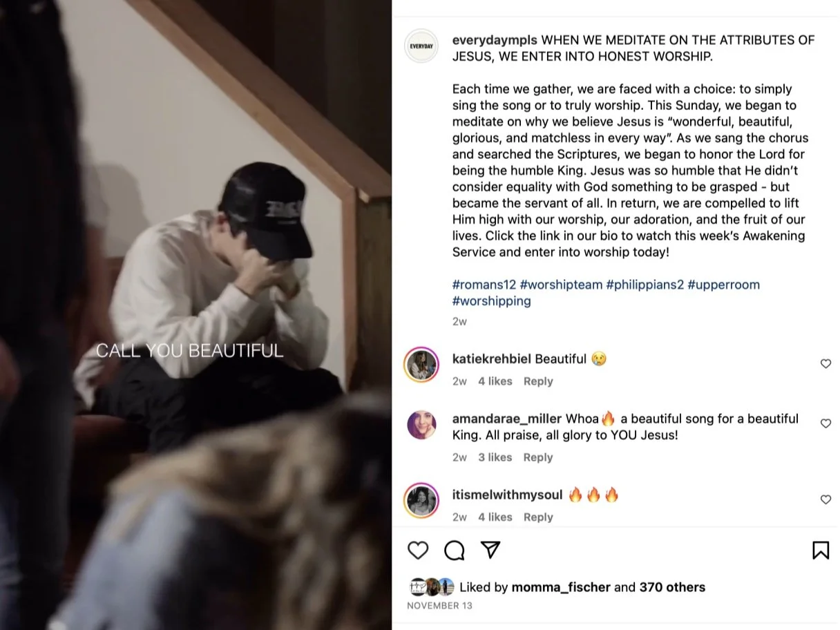Viewport: 840px width, 630px height.
Task: Open the #romans12 hashtag
Action: click(x=484, y=285)
